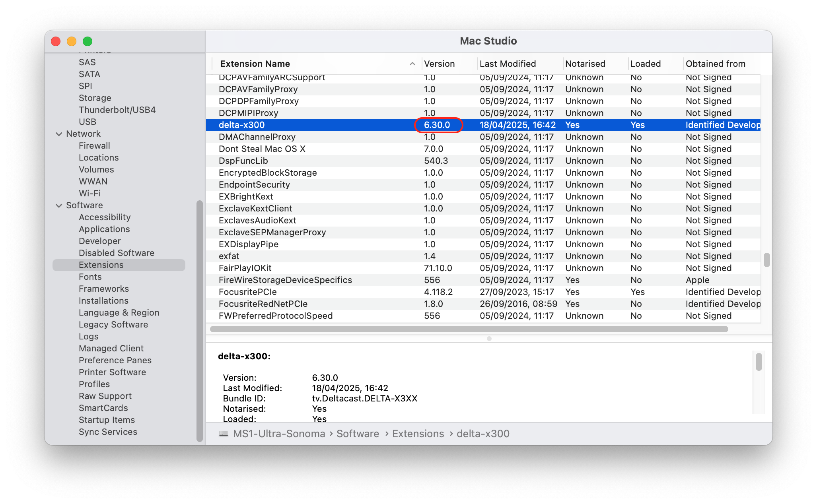The width and height of the screenshot is (817, 504).
Task: Select Language & Region in sidebar
Action: (x=119, y=313)
